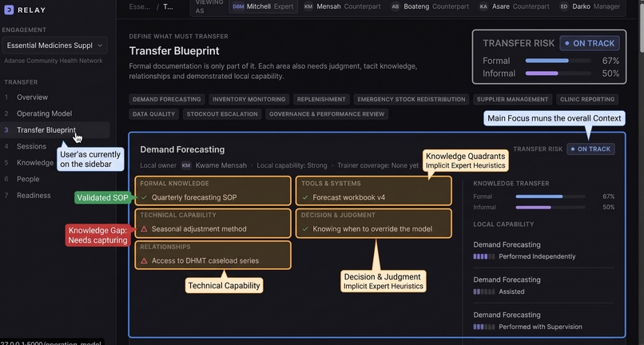Click warning icon beside Seasonal adjustment method
Screen dimensions: 644x345
coord(144,229)
